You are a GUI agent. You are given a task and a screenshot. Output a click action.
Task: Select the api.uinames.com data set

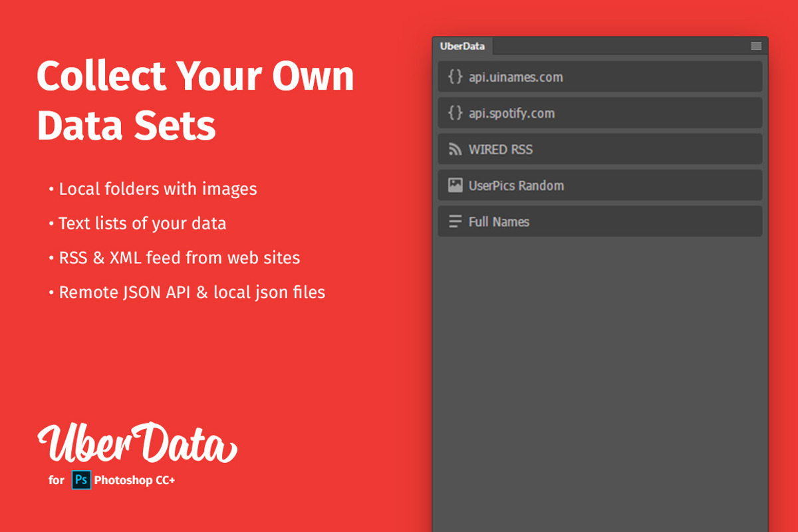tap(600, 76)
